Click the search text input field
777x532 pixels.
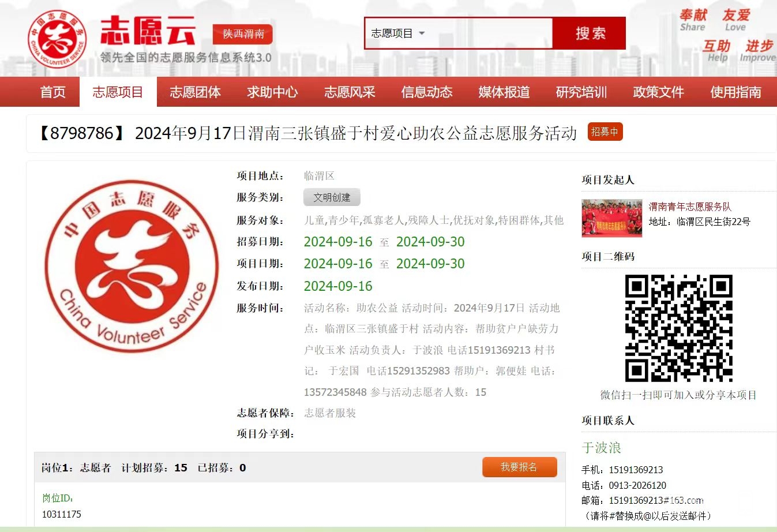click(x=490, y=33)
